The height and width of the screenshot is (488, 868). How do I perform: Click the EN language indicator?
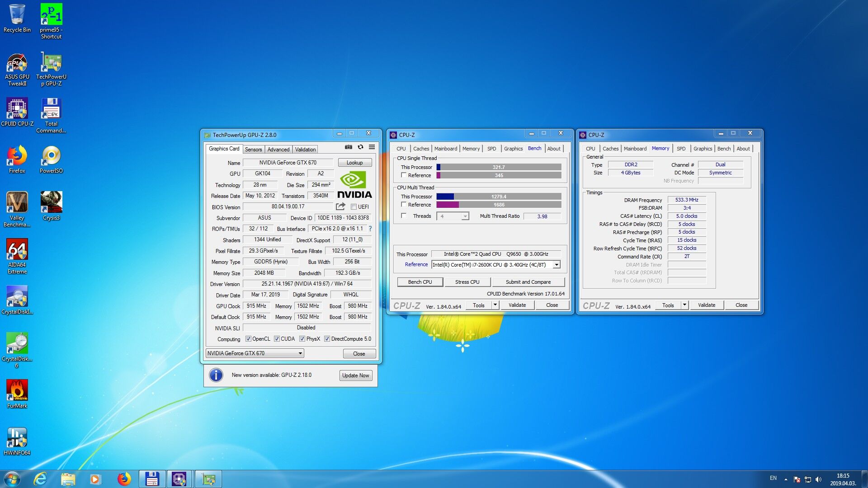(x=773, y=478)
